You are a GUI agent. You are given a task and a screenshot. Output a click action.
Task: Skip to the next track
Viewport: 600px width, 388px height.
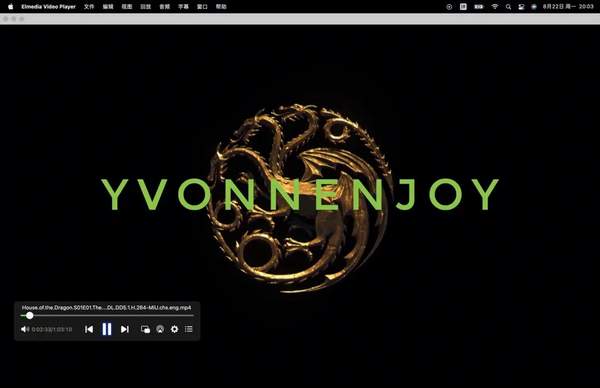(x=124, y=329)
